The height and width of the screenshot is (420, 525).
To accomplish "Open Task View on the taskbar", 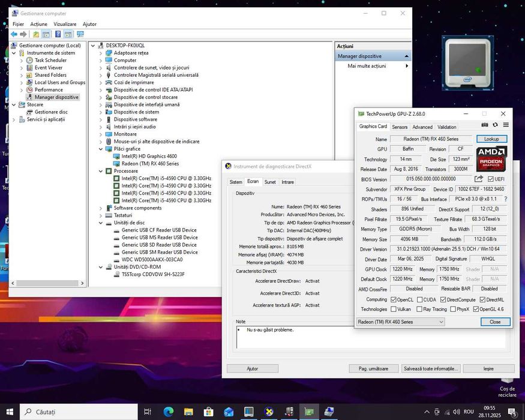I will click(148, 412).
